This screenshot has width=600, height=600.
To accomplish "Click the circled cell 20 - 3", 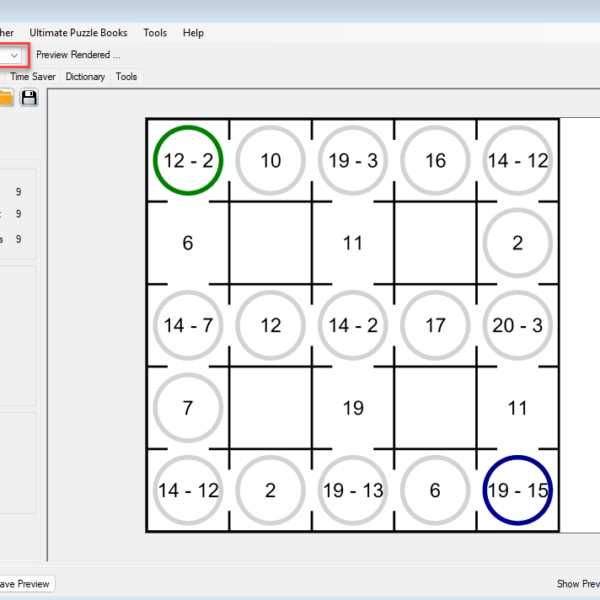I will (x=517, y=325).
